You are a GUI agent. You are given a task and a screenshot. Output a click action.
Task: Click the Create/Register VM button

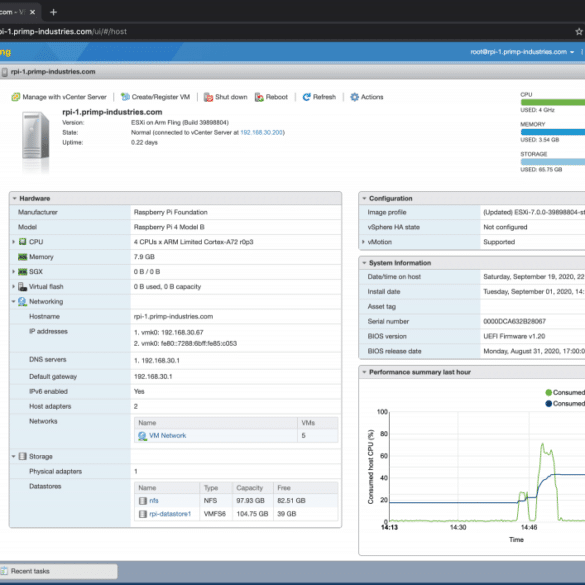pyautogui.click(x=156, y=97)
